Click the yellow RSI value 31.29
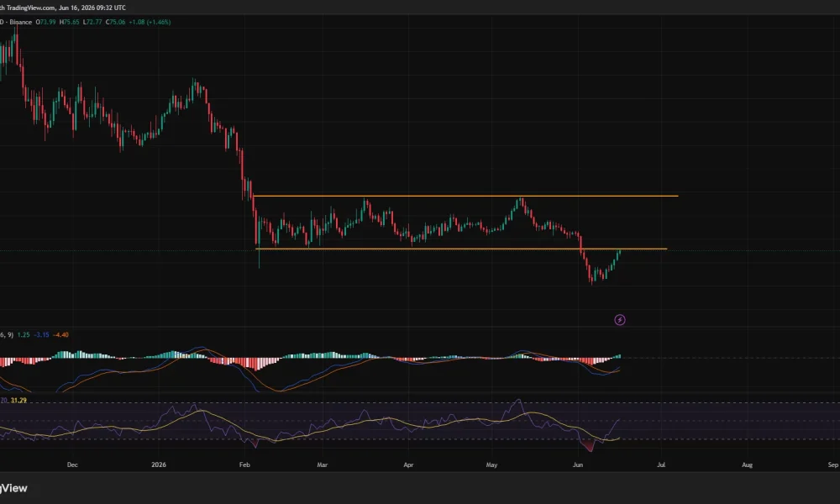This screenshot has height=504, width=840. [18, 400]
